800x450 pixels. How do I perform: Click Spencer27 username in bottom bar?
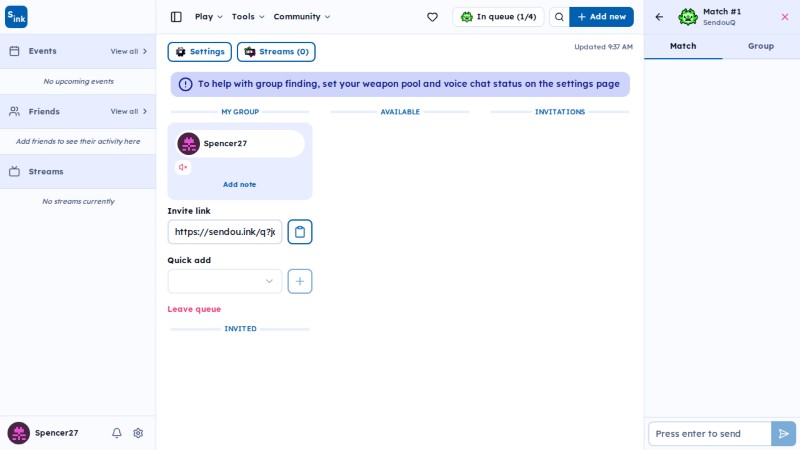click(x=56, y=433)
